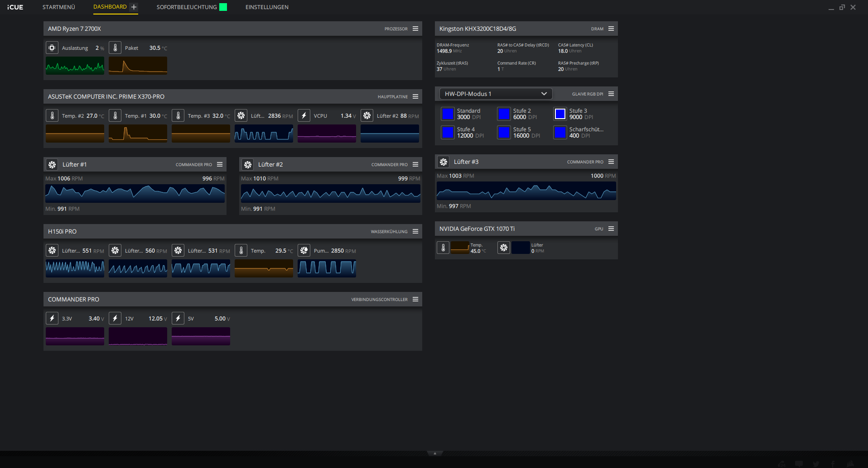Click the Stufe 3 9000 DPI color swatch
This screenshot has width=868, height=468.
pos(560,114)
